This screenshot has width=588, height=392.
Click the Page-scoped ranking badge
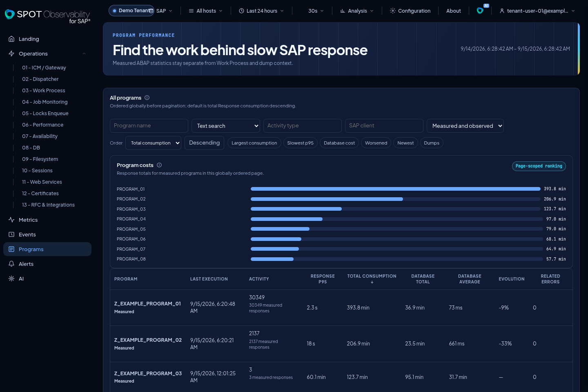pos(539,166)
